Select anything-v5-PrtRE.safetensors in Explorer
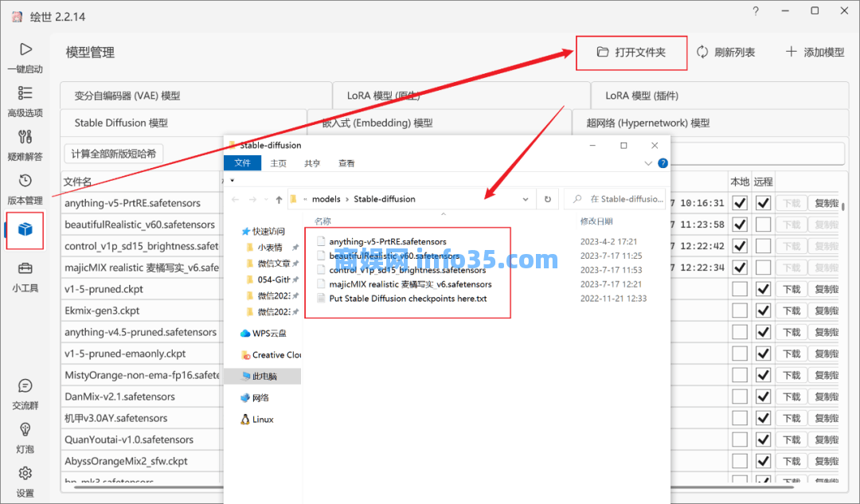This screenshot has width=860, height=504. coord(387,241)
